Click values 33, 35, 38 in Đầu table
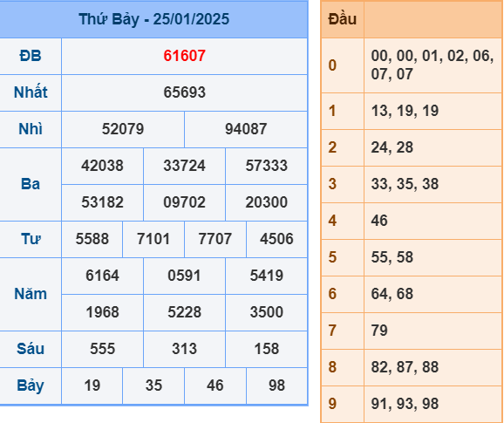504x423 pixels. tap(405, 185)
